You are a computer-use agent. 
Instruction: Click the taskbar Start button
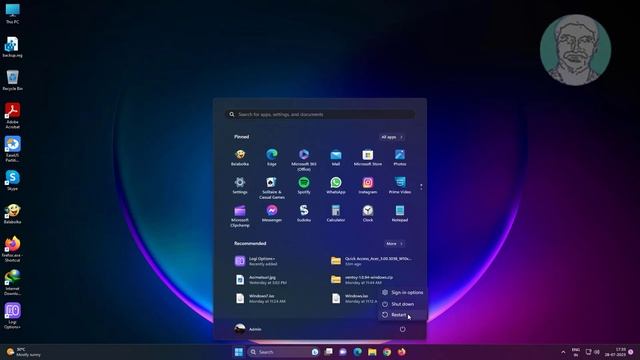[x=239, y=352]
